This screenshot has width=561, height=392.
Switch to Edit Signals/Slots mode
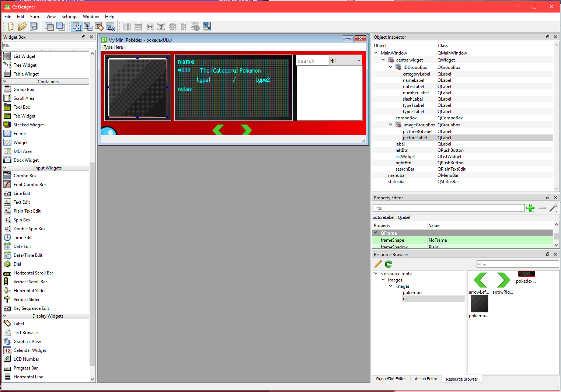coord(88,27)
